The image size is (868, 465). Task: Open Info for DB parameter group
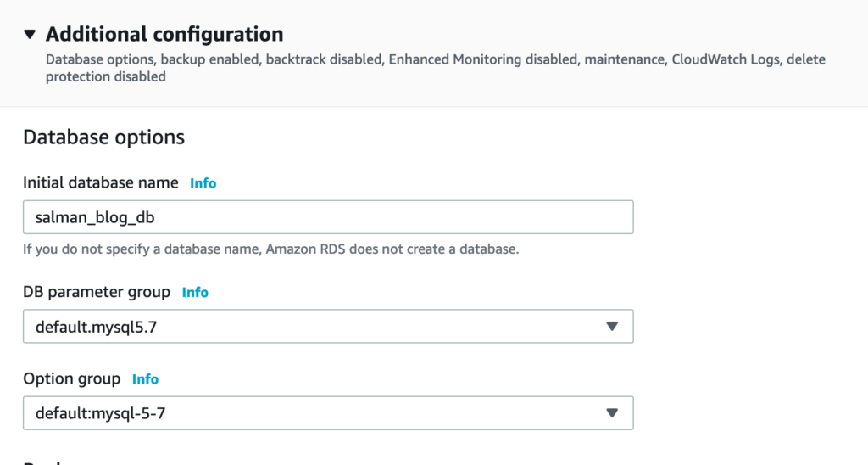195,292
